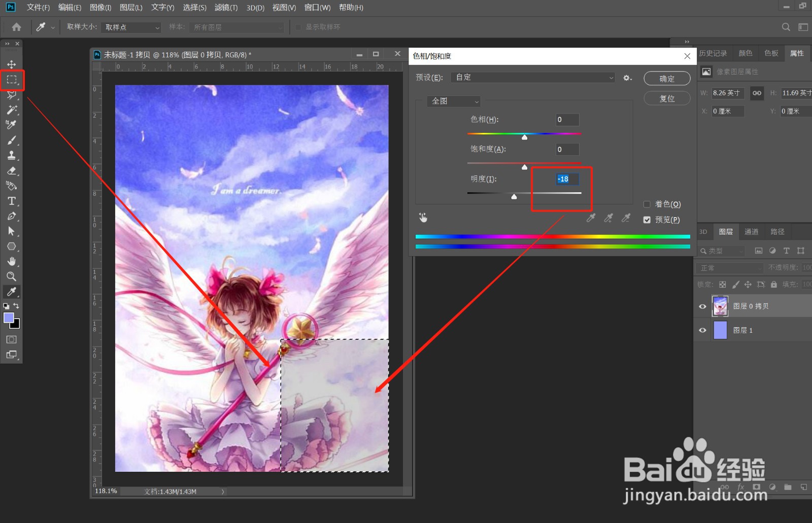Screen dimensions: 812x523
Task: Select the Shape tool
Action: pyautogui.click(x=11, y=247)
